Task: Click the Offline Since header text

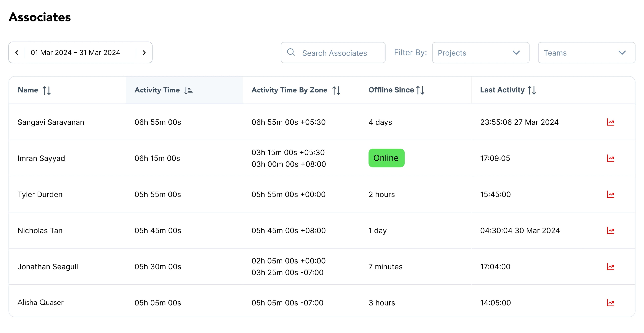Action: pyautogui.click(x=391, y=90)
